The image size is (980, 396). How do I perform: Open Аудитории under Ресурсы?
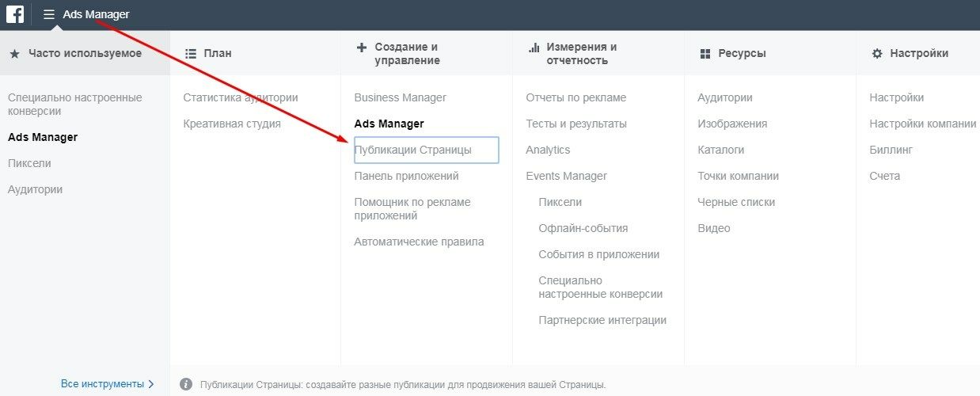tap(725, 97)
